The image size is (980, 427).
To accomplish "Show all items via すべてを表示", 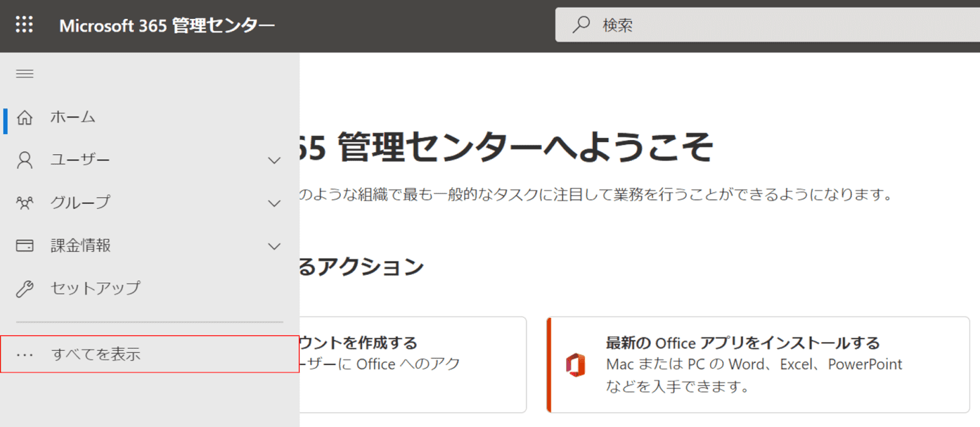I will point(150,354).
